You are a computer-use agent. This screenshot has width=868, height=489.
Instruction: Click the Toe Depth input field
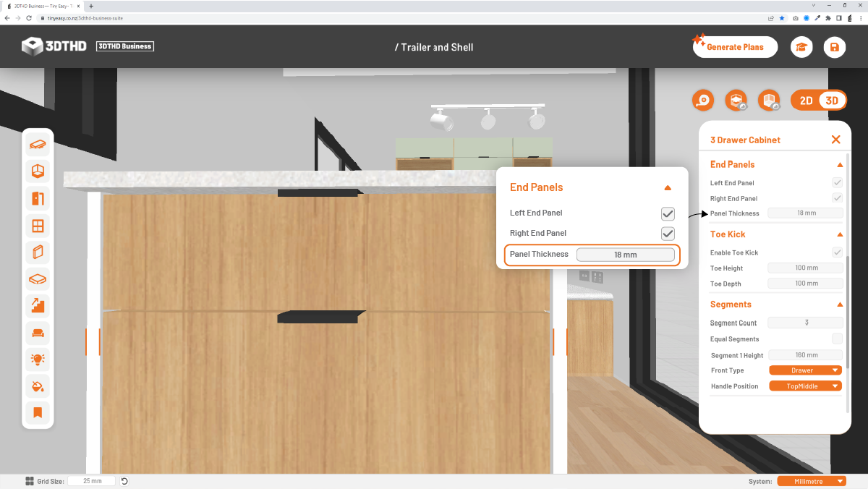click(x=805, y=284)
